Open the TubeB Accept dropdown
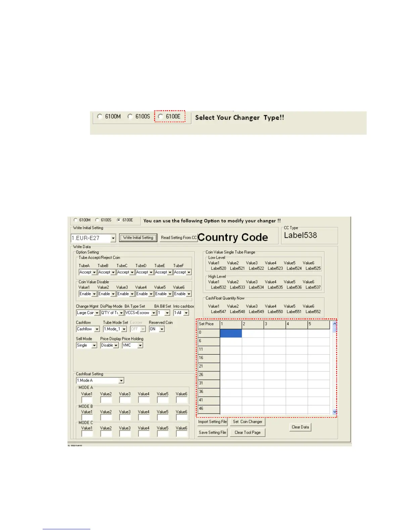411x532 pixels. click(113, 272)
